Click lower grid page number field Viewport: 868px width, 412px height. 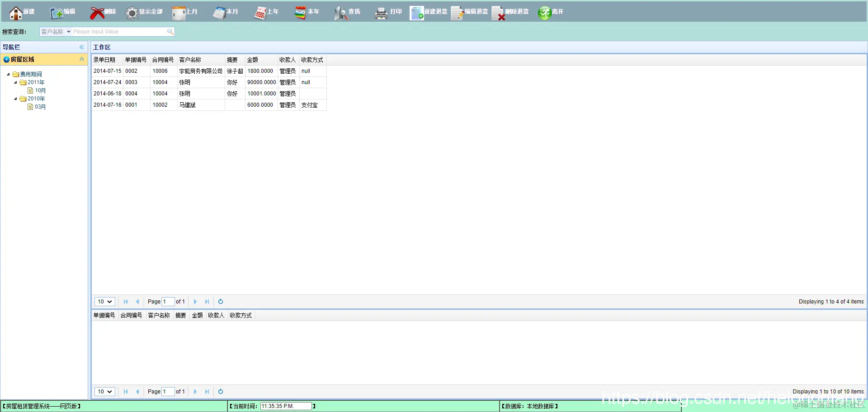(x=168, y=392)
